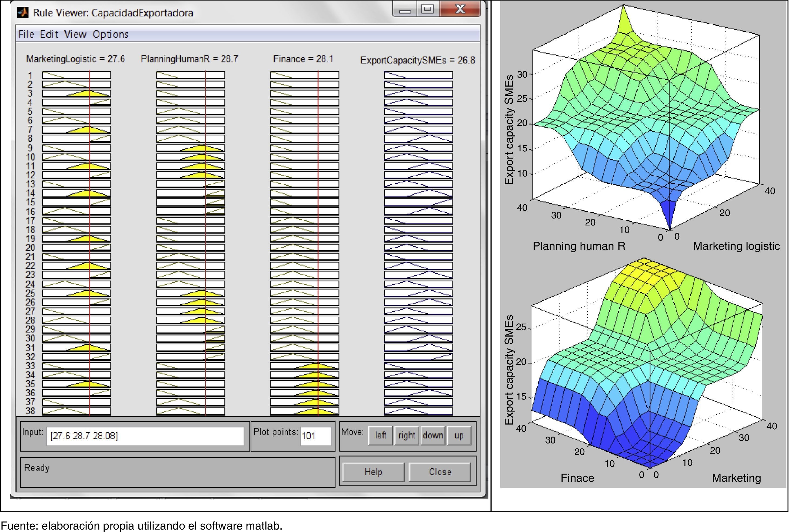Open the Edit menu

(x=49, y=34)
